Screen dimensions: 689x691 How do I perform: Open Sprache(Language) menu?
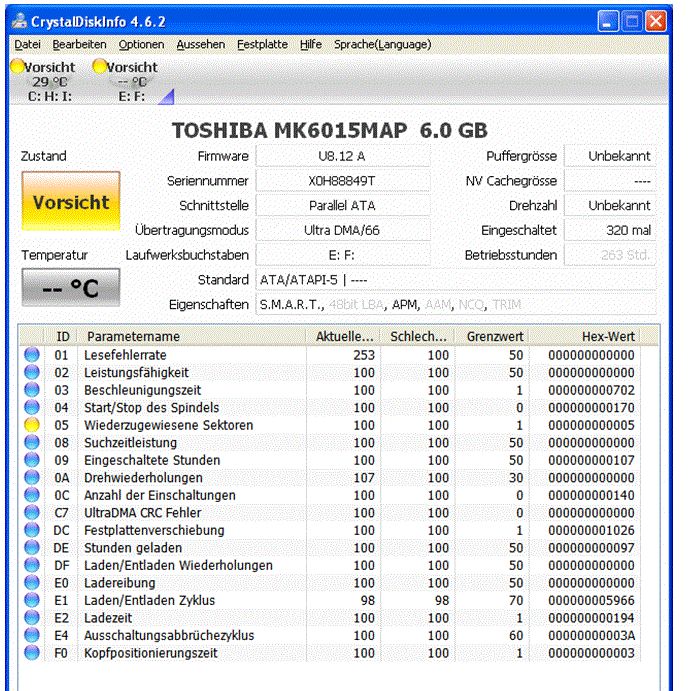click(382, 45)
